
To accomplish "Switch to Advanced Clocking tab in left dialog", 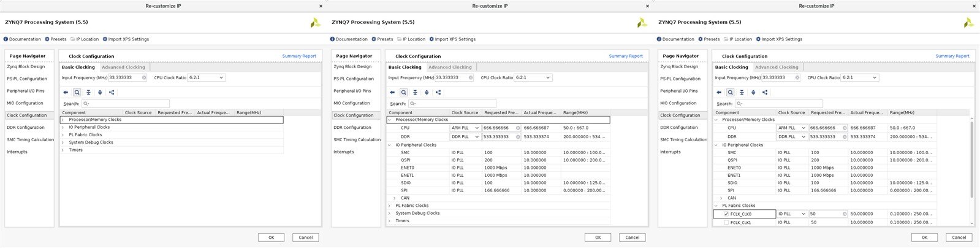I will coord(123,68).
